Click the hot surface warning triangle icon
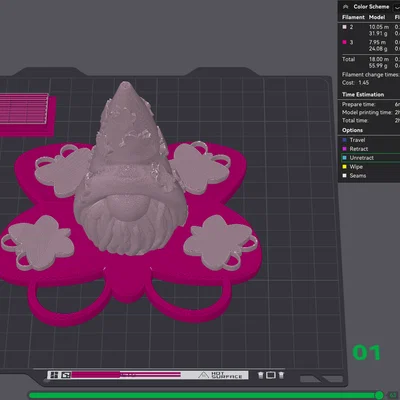 203,375
